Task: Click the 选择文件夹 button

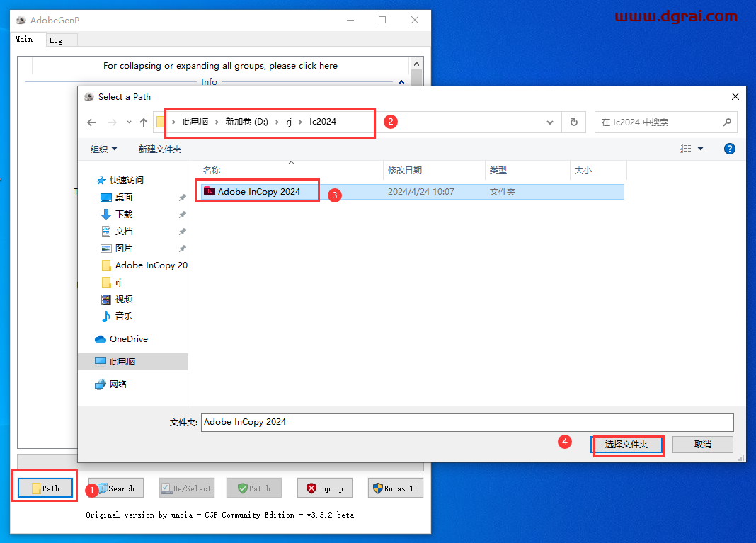Action: coord(626,445)
